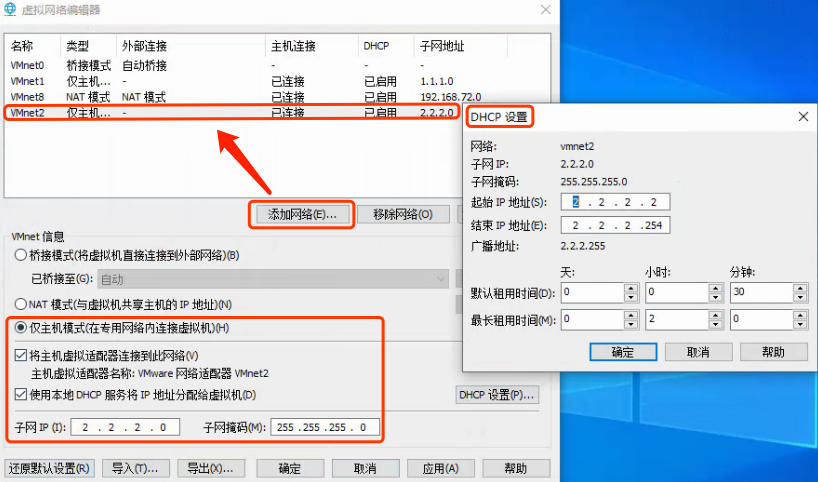
Task: Select the 仅主机模式 radio button
Action: pos(21,328)
